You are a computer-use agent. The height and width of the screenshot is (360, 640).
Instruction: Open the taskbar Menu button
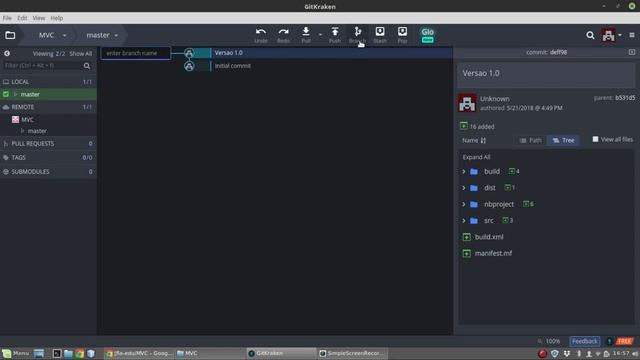[16, 353]
